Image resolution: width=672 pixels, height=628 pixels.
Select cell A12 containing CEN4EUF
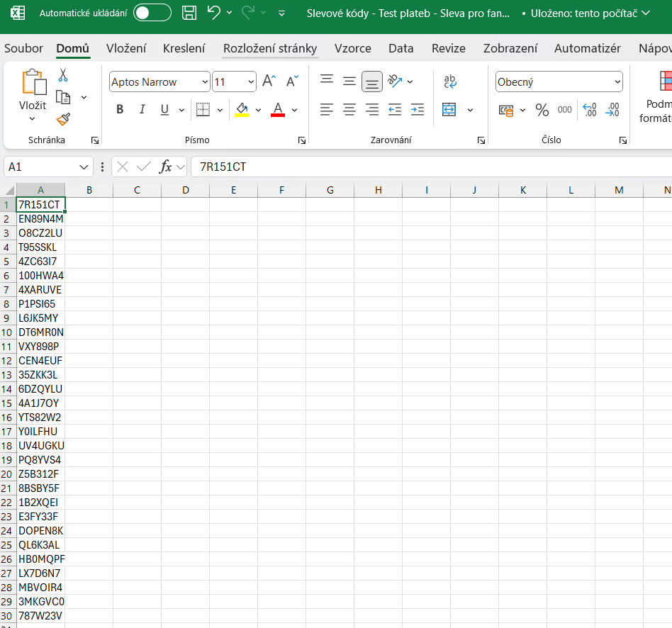click(x=41, y=360)
